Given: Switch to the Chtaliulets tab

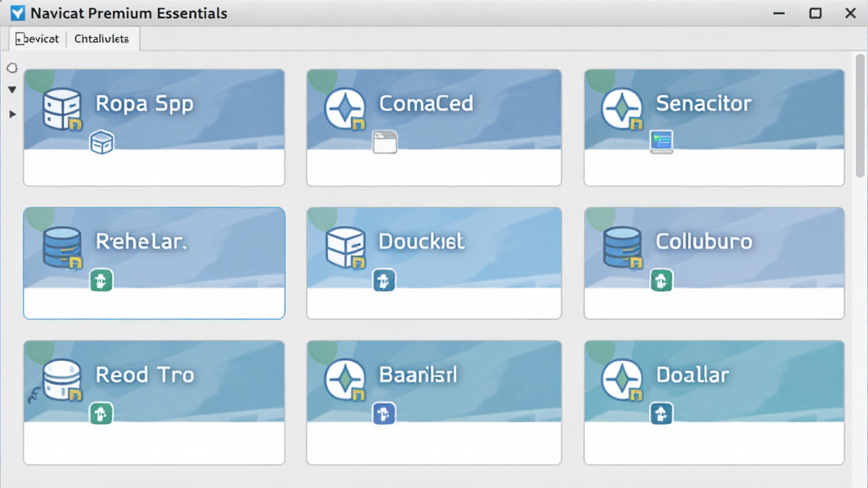Looking at the screenshot, I should 102,39.
